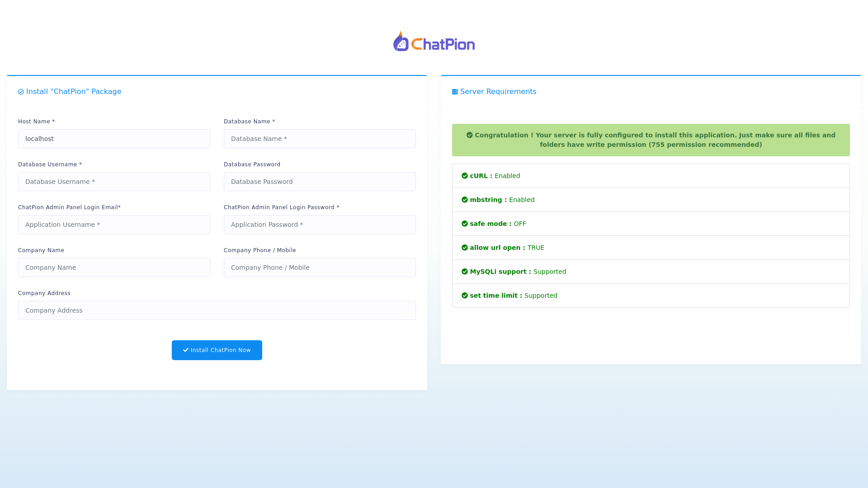Click the "Host Name *" label

(x=37, y=122)
